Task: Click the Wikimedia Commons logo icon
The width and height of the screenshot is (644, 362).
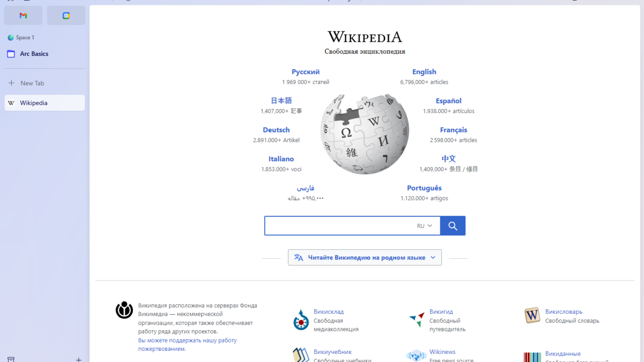Action: click(x=301, y=320)
